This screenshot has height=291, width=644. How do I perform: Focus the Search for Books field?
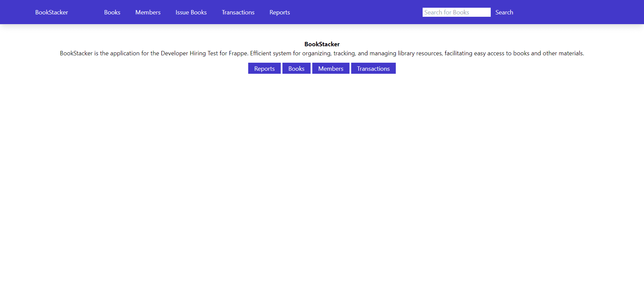pyautogui.click(x=456, y=12)
